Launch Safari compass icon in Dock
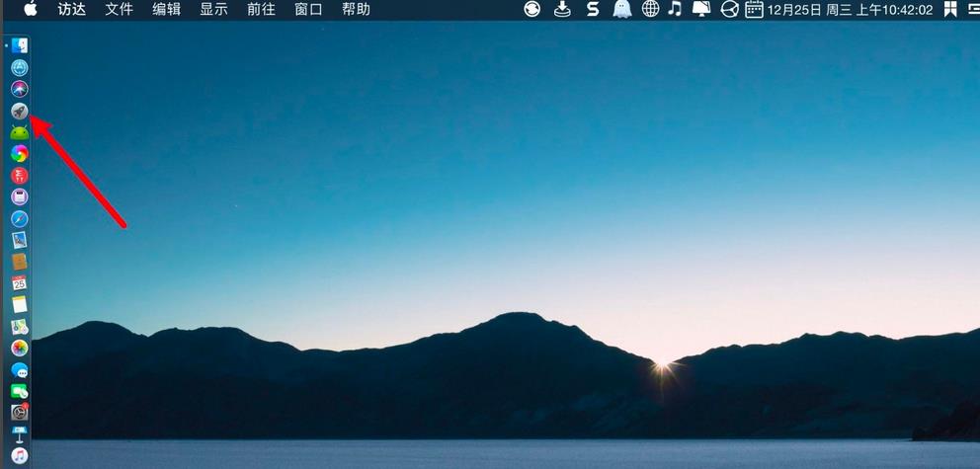The height and width of the screenshot is (469, 980). coord(20,218)
